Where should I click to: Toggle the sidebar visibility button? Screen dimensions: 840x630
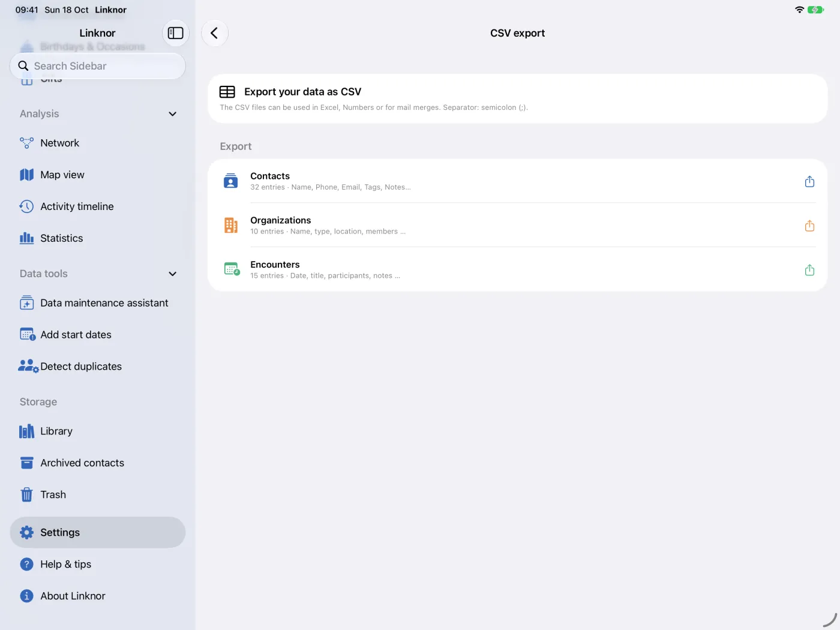175,33
